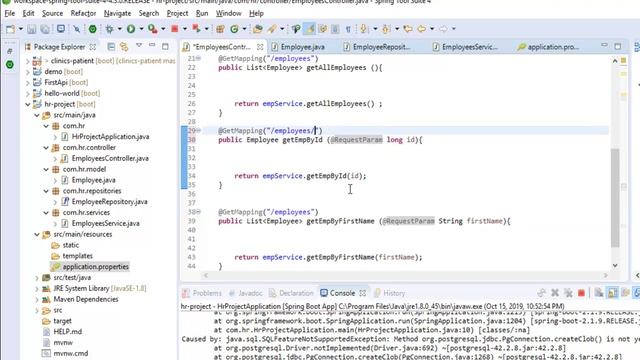Collapse the com.hr.controller package
Viewport: 640px width, 360px height.
[x=46, y=148]
